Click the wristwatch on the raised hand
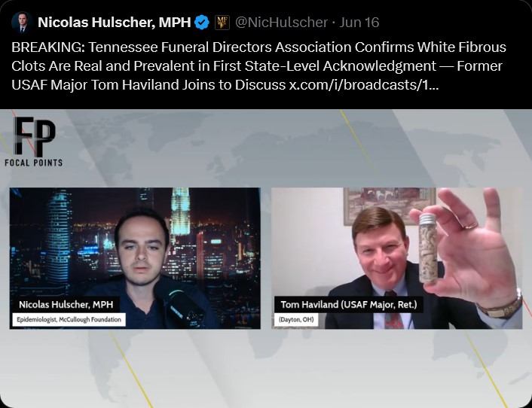Screen dimensions: 532x408 pyautogui.click(x=503, y=306)
